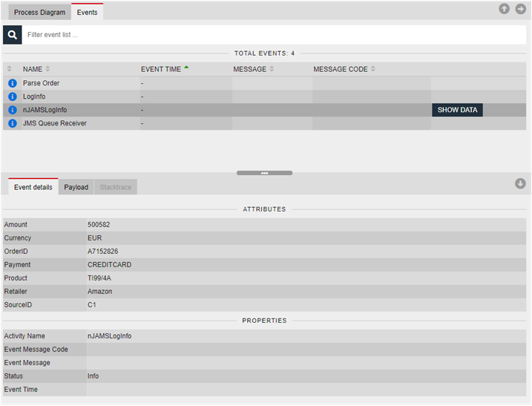Click info icon for Parse Order
532x406 pixels.
13,83
